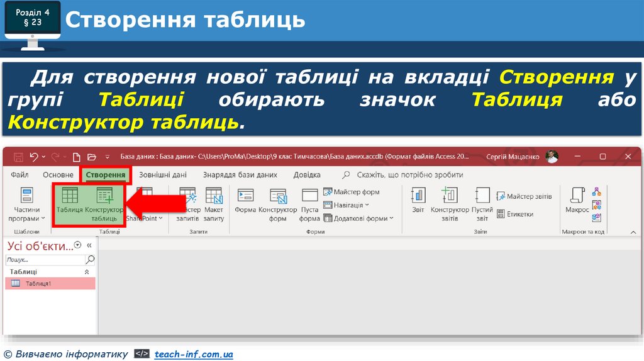This screenshot has width=644, height=361.
Task: Create a Пустий звіт blank report
Action: [482, 204]
